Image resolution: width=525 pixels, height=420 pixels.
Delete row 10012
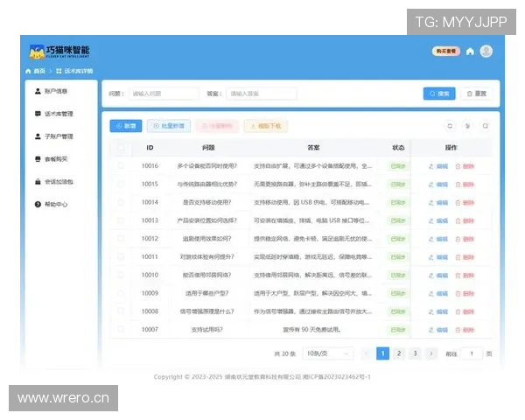pos(465,239)
